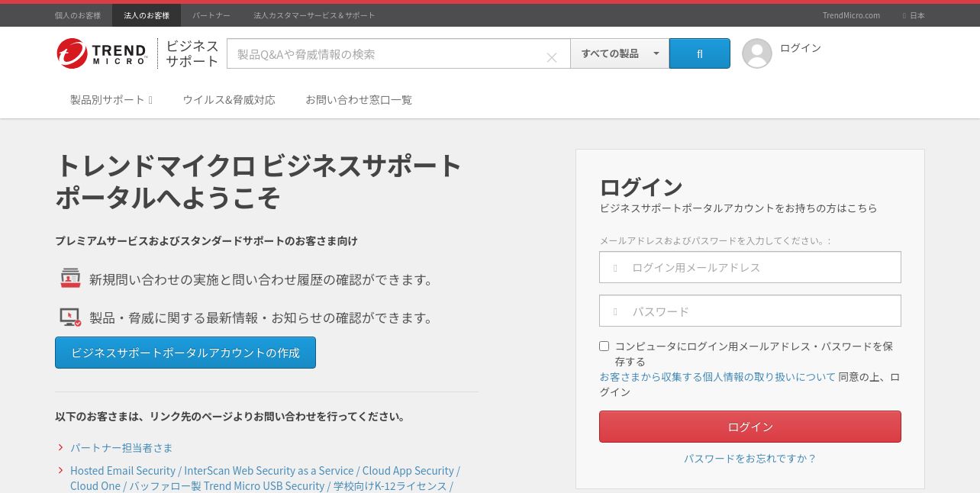Click the monitor alert icon
Image resolution: width=980 pixels, height=493 pixels.
70,317
